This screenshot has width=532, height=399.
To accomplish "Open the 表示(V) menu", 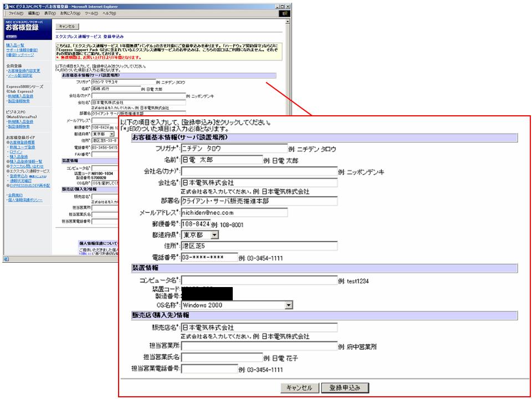I will pos(50,13).
